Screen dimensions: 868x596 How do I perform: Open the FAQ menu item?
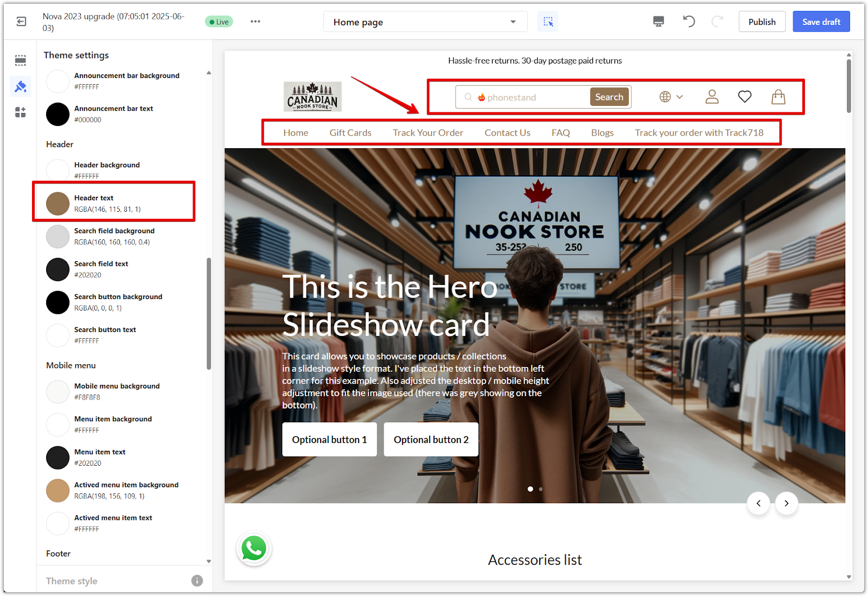560,132
